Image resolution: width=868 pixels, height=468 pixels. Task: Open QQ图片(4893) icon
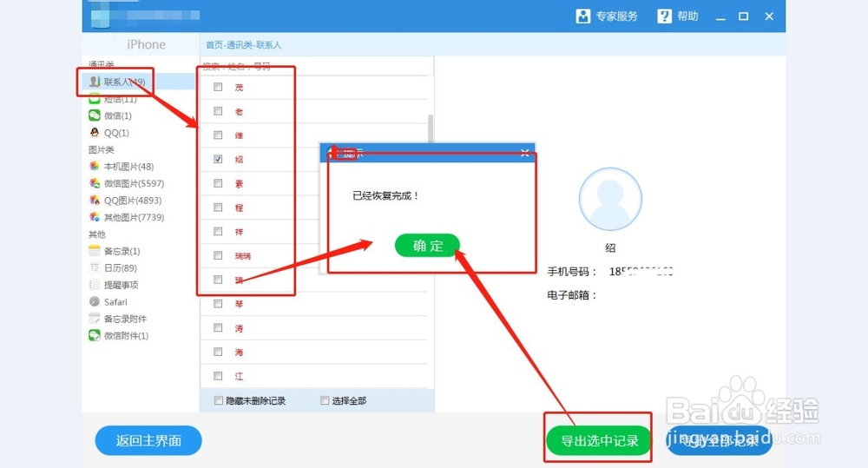coord(95,200)
